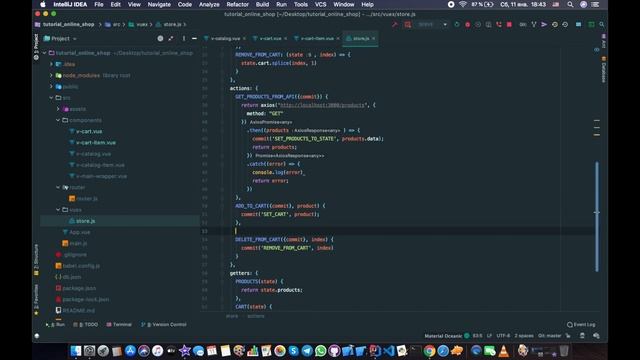Select v-cart.vue in project tree
640x360 pixels.
click(x=89, y=131)
